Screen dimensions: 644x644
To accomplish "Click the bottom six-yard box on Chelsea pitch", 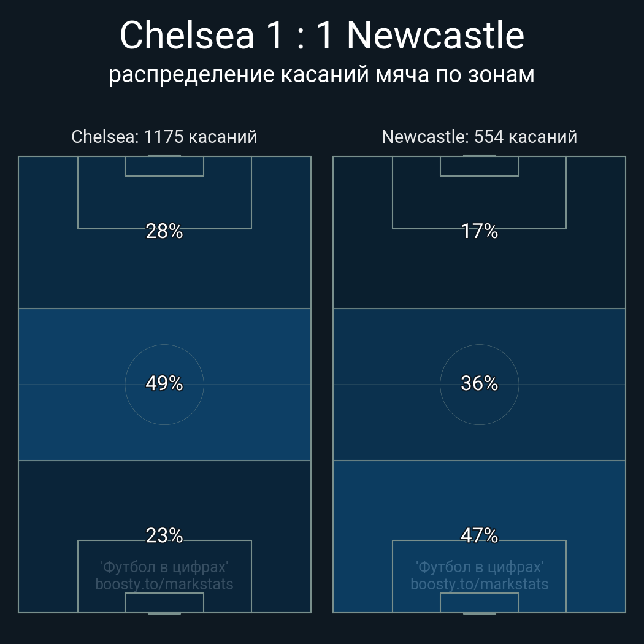I will [164, 603].
